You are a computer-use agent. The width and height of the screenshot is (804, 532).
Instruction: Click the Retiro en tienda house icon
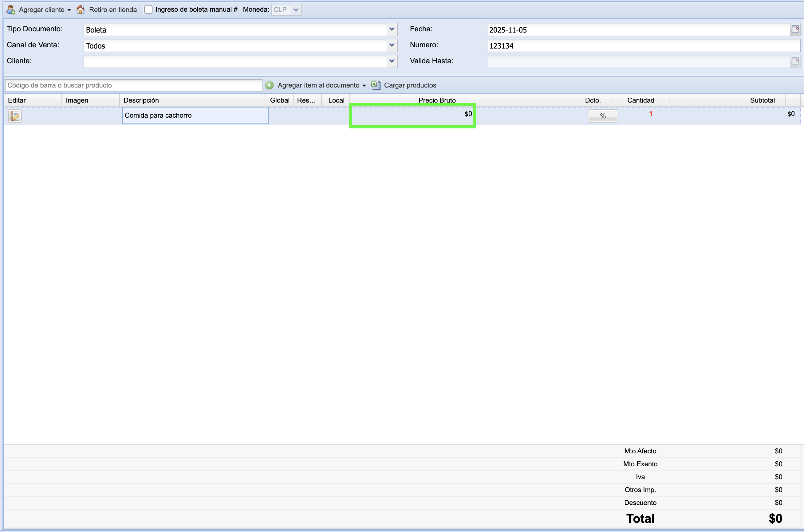pos(81,10)
